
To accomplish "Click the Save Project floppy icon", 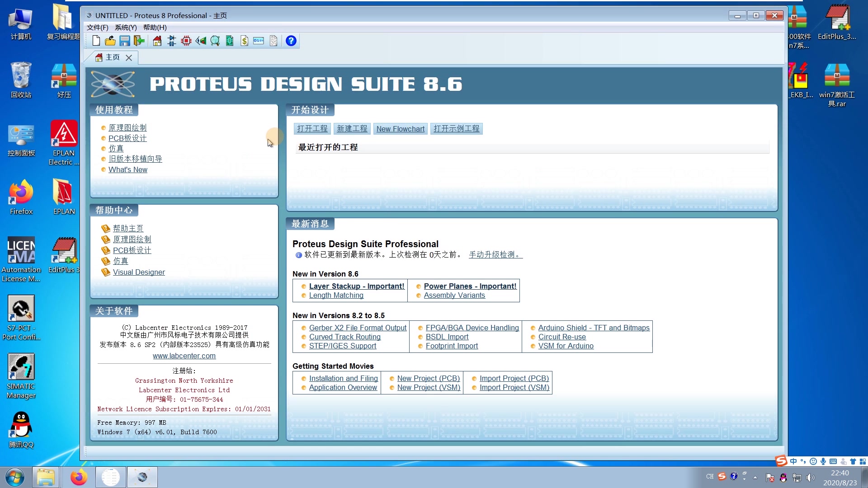I will pos(125,41).
